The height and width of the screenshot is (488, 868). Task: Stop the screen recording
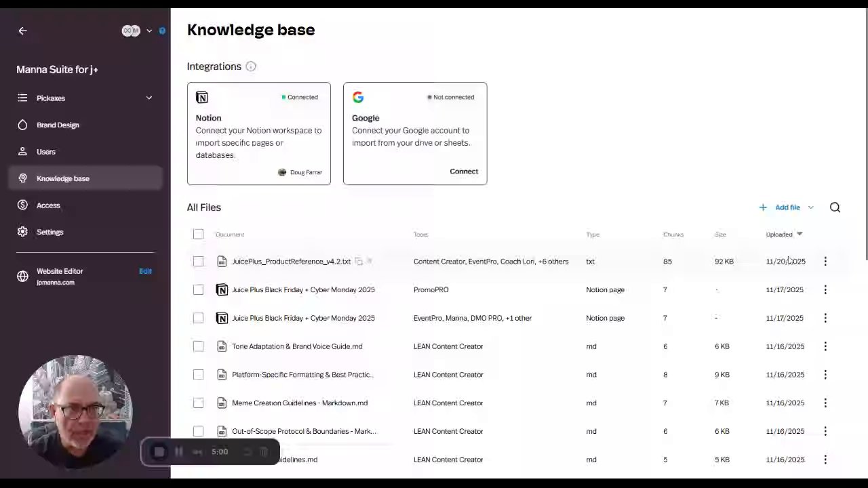point(159,452)
